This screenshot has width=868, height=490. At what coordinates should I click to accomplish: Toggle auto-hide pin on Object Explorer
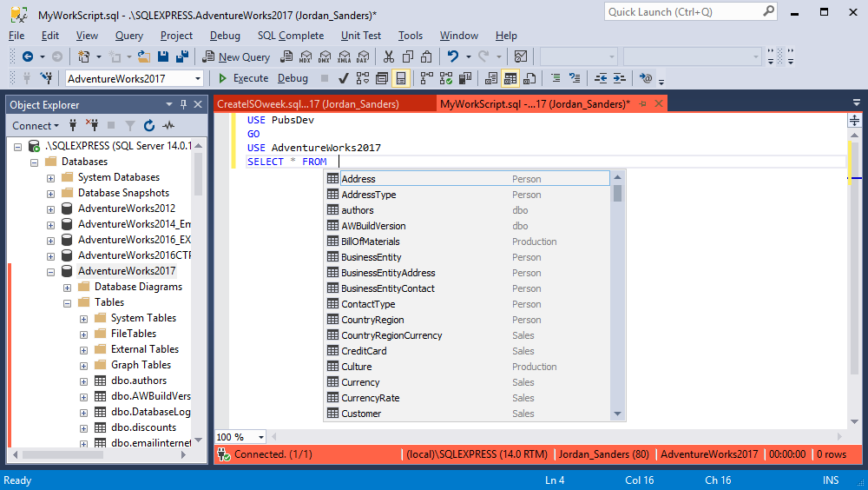[183, 104]
